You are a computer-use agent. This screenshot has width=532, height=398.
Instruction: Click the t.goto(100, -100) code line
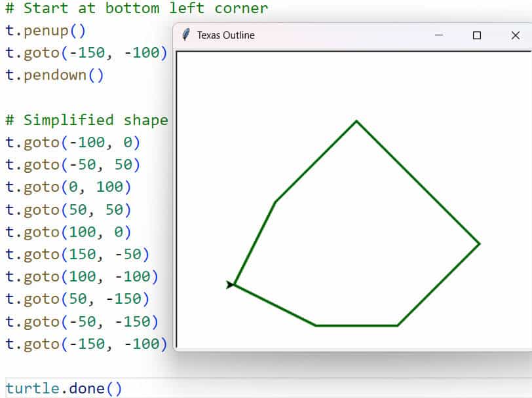tap(82, 276)
